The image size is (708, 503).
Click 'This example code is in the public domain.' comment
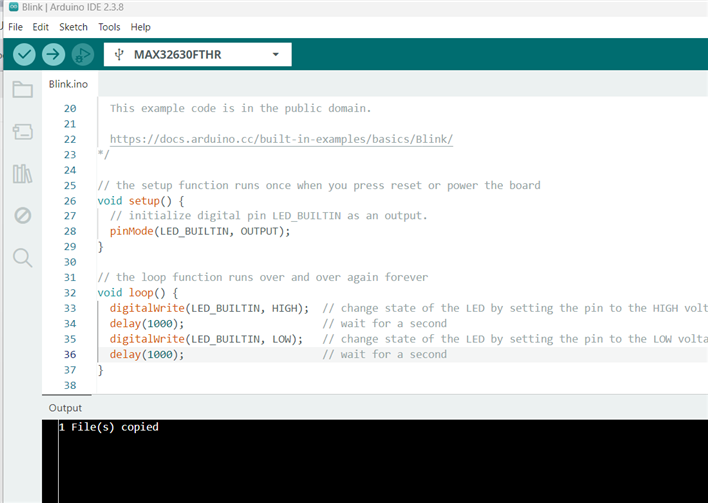(240, 108)
